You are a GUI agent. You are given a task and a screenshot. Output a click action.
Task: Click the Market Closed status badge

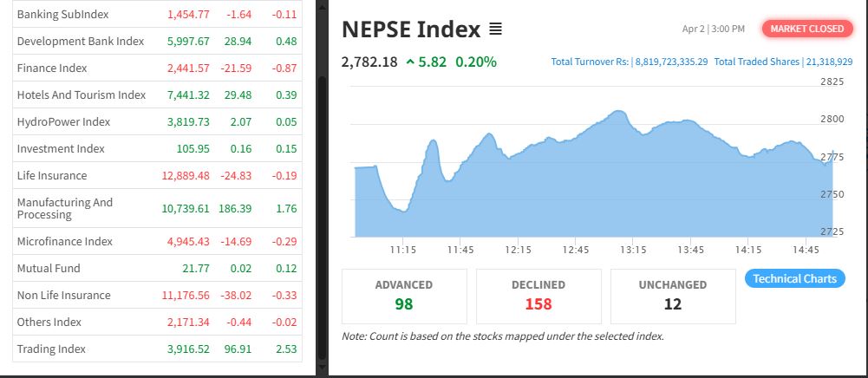[x=806, y=29]
